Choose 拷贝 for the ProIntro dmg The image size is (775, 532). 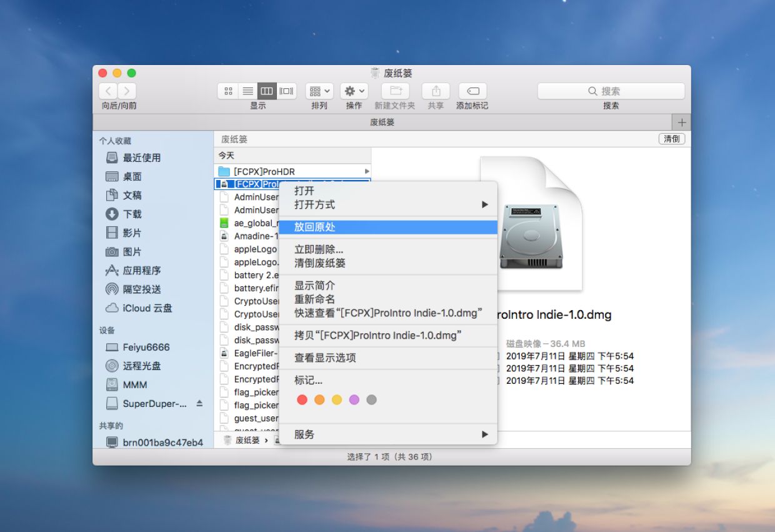point(388,336)
